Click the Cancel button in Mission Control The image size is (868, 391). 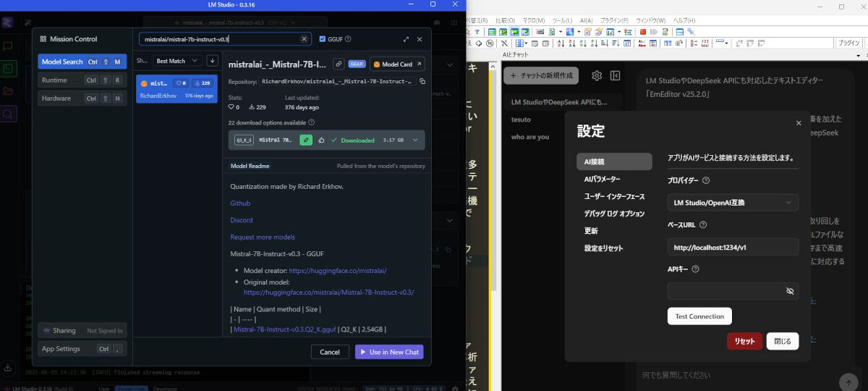click(330, 352)
